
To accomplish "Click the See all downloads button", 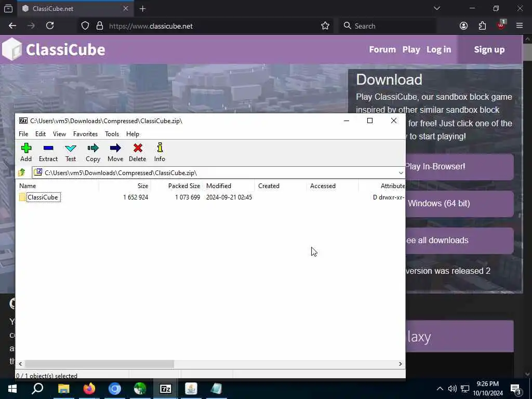I will point(459,241).
